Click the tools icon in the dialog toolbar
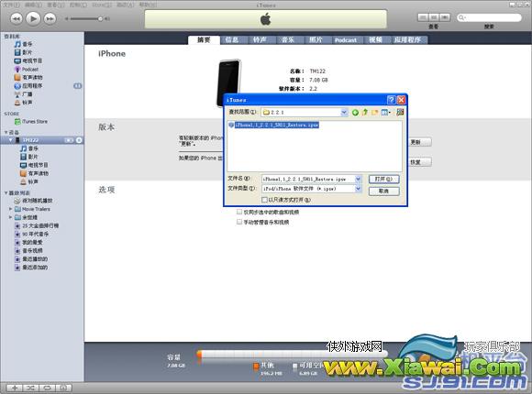532x394 pixels. coord(400,112)
